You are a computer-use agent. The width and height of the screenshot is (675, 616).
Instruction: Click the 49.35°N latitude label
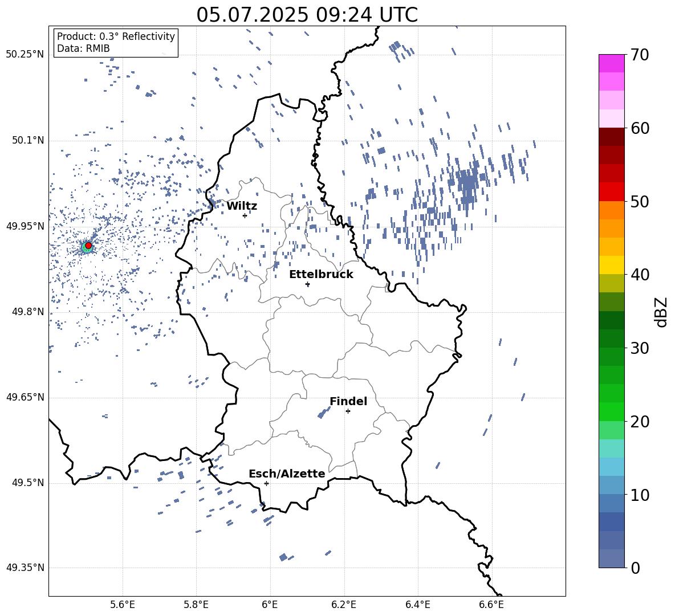pos(25,568)
